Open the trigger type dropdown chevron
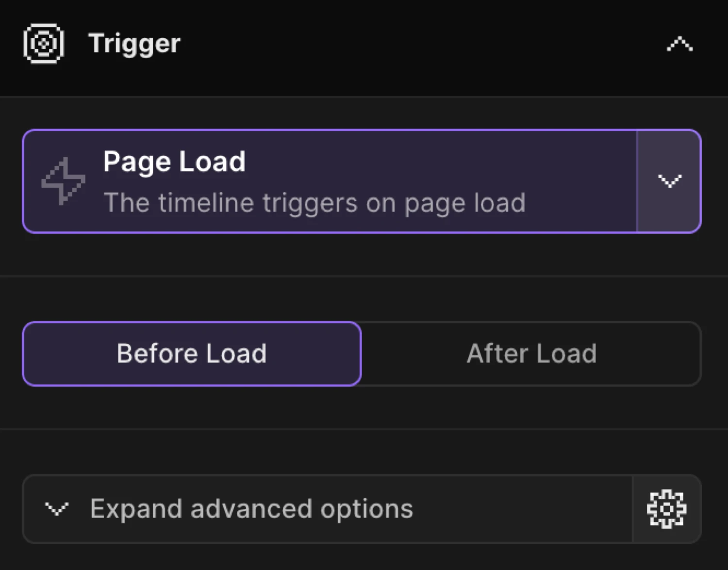This screenshot has height=570, width=728. click(669, 181)
